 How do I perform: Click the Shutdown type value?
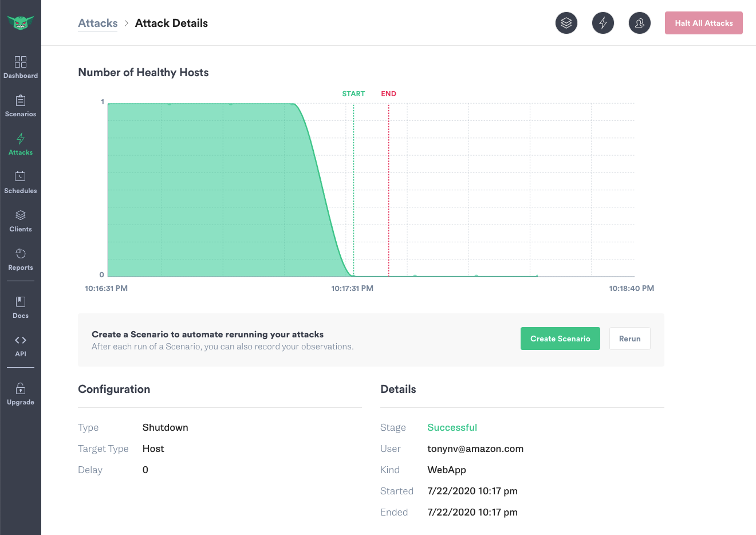click(x=166, y=427)
